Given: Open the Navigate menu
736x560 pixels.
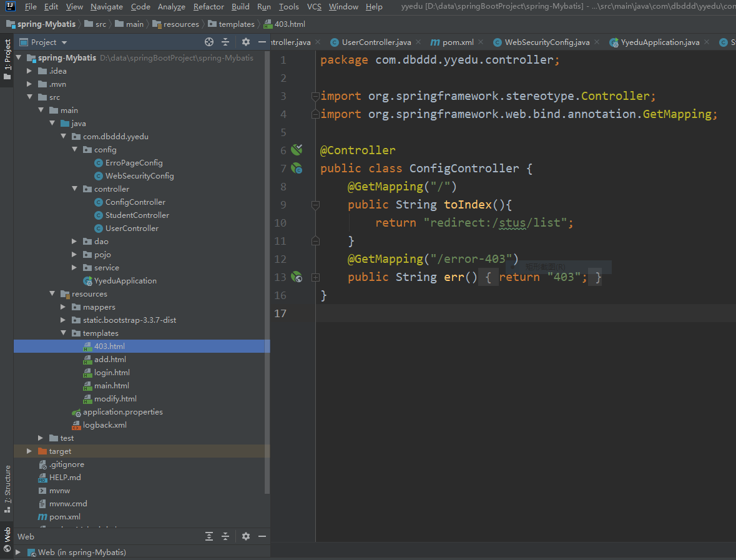Looking at the screenshot, I should click(106, 7).
